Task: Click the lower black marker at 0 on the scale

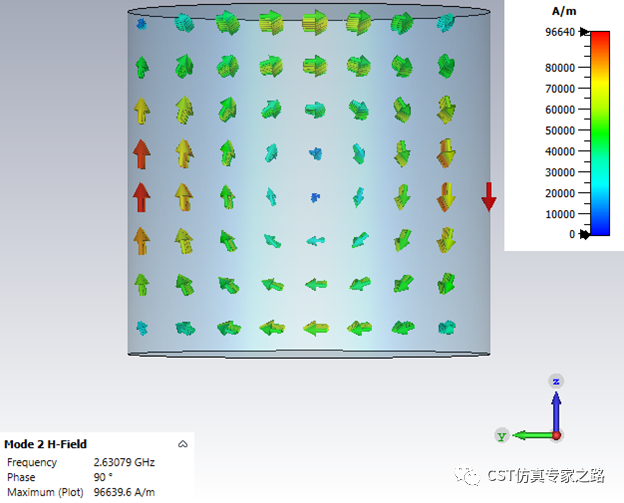Action: 584,234
